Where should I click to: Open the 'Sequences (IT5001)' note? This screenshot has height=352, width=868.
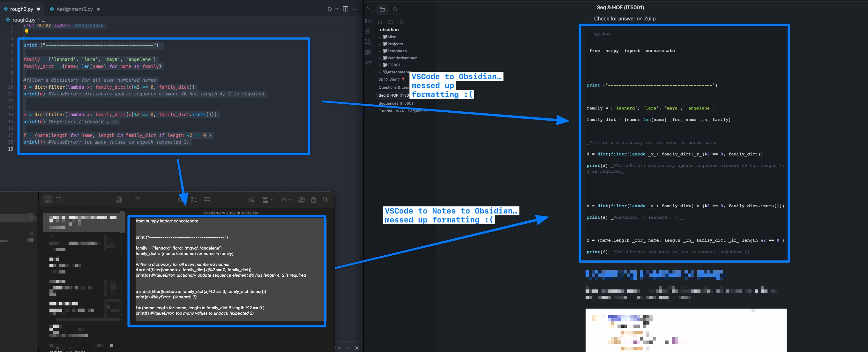tap(397, 103)
